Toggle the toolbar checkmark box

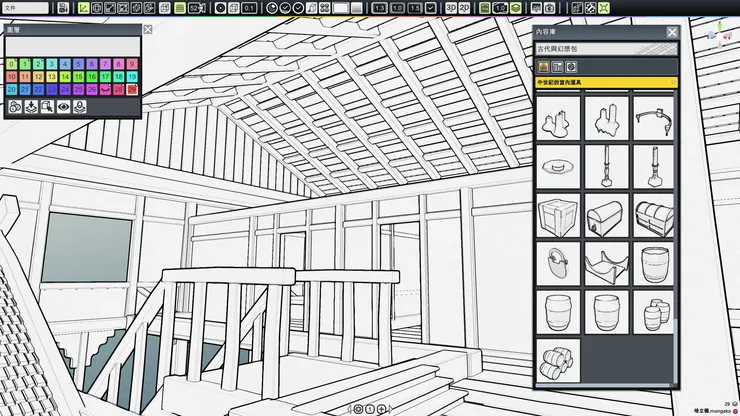click(x=430, y=8)
